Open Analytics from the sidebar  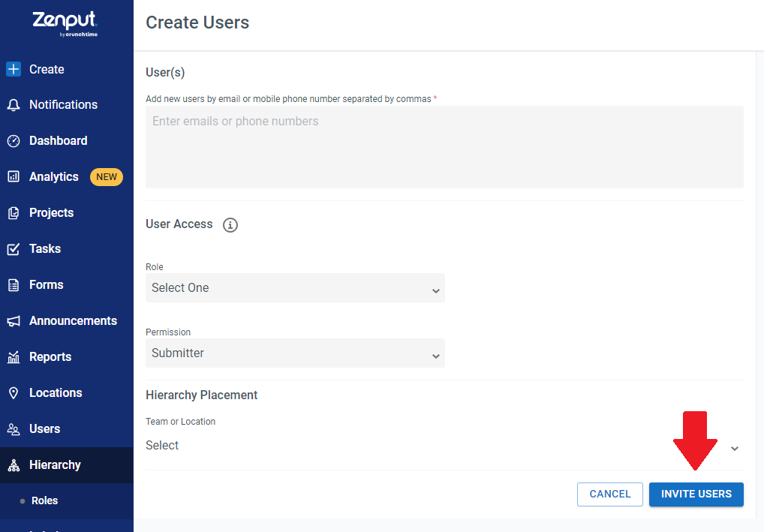pos(53,176)
